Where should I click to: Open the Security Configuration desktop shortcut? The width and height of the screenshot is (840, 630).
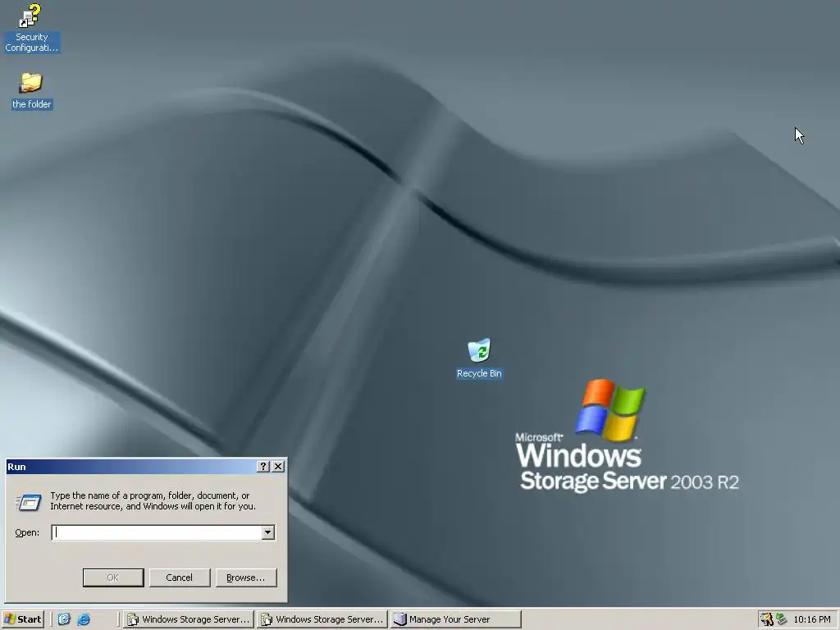31,28
